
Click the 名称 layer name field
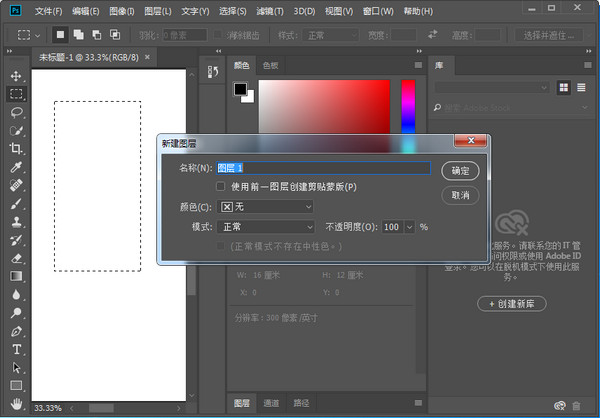[323, 169]
